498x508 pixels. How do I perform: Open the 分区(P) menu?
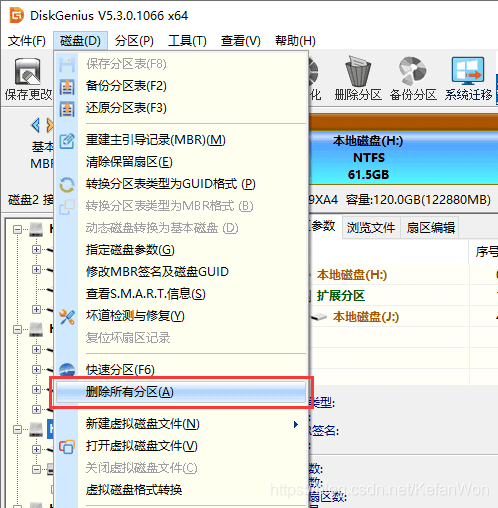click(x=134, y=41)
